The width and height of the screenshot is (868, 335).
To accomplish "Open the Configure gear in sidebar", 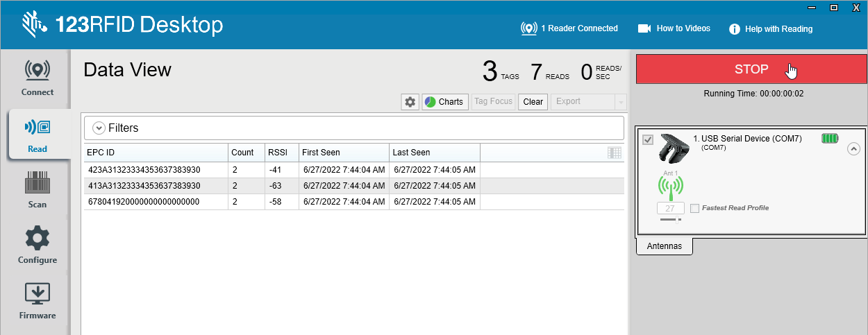I will 37,244.
